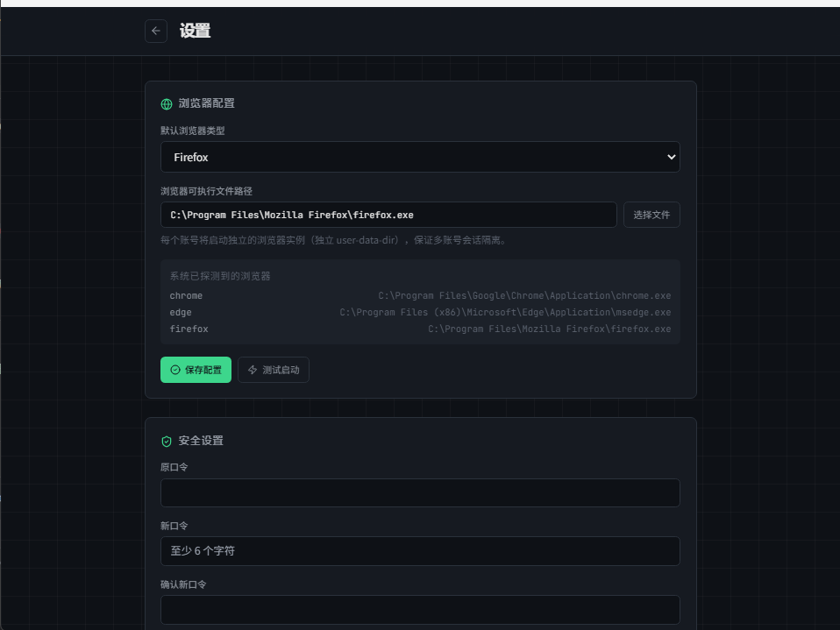Image resolution: width=840 pixels, height=630 pixels.
Task: Click into the 原口令 password field
Action: click(420, 492)
